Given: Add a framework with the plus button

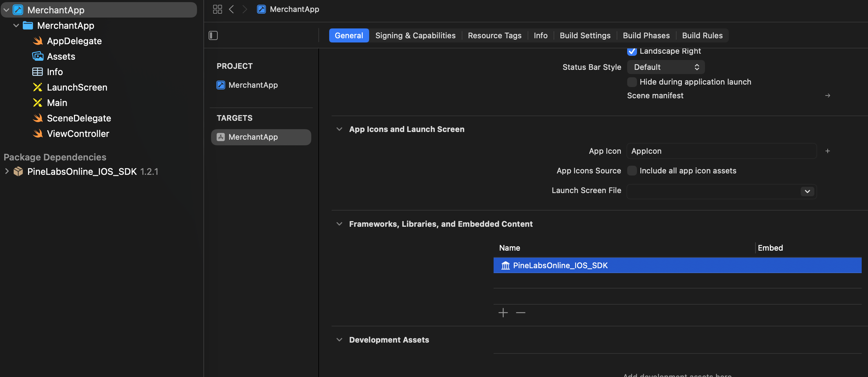Looking at the screenshot, I should coord(503,312).
